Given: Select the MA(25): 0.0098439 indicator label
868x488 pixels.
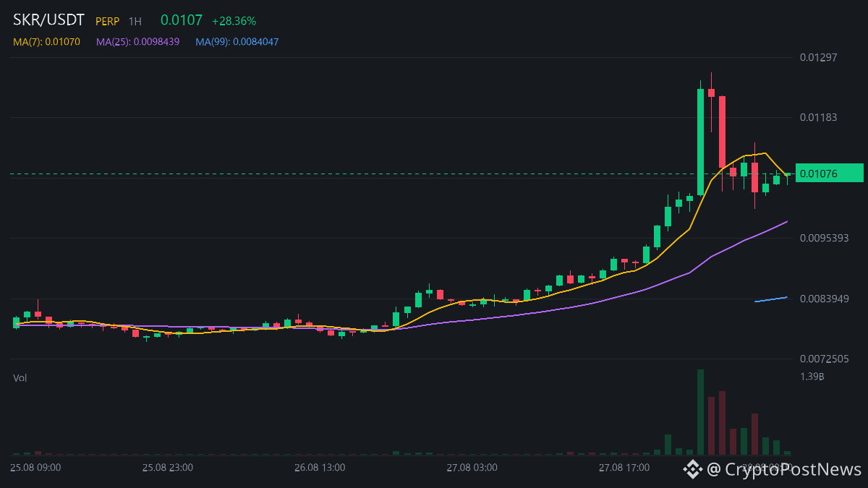Looking at the screenshot, I should [x=137, y=42].
